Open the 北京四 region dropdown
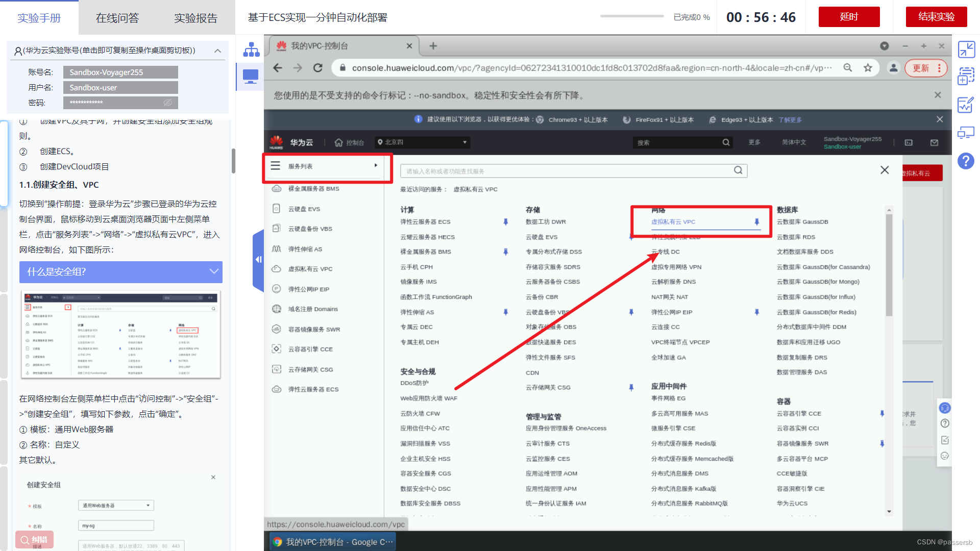The image size is (980, 551). (423, 142)
